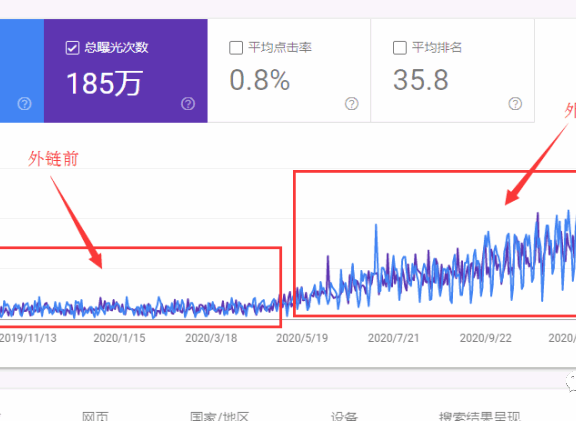Click the 2020/1/15 axis date label

pos(119,338)
